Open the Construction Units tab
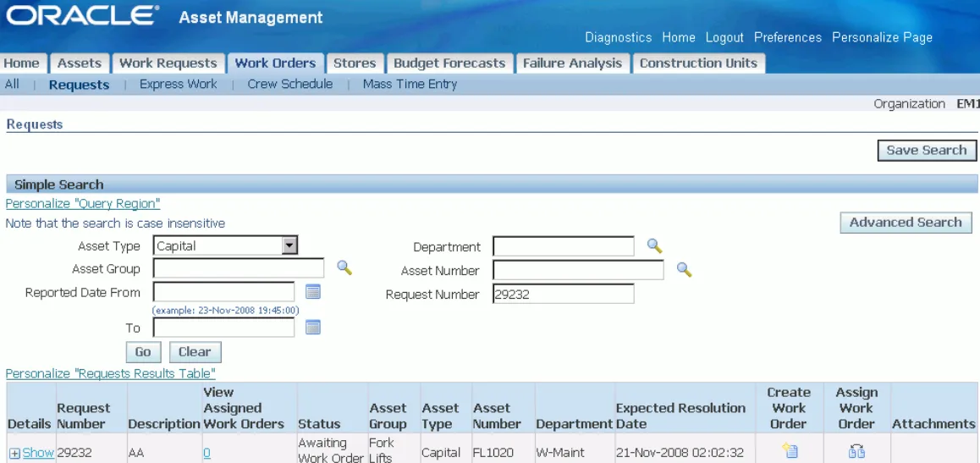Viewport: 980px width, 463px height. [698, 63]
